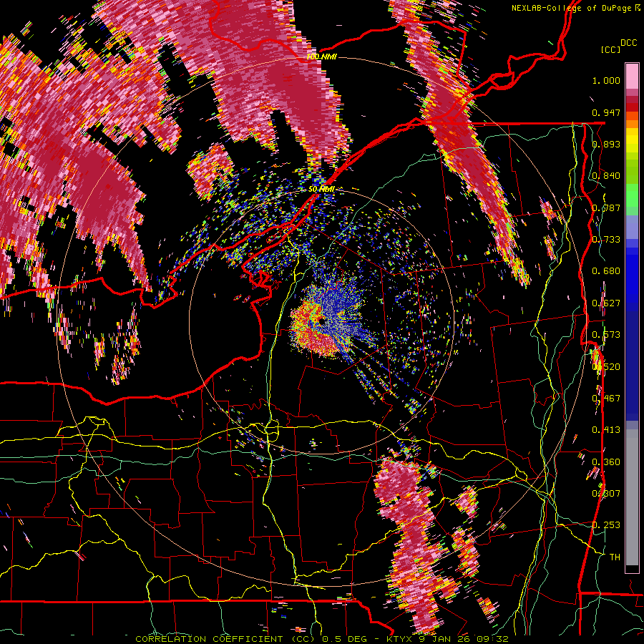
Task: Pick the yellow segment of the color bar
Action: tap(632, 140)
